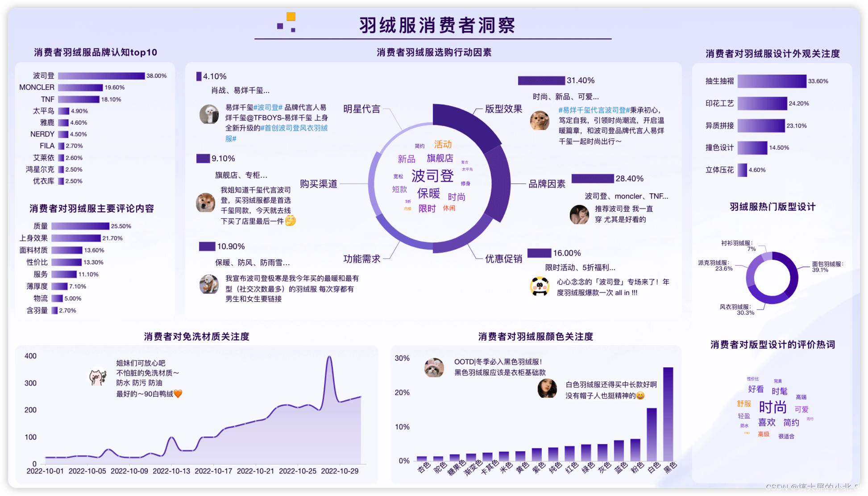This screenshot has width=868, height=496.
Task: Click the shiba dog avatar beside 旗舰店 comment
Action: (x=206, y=202)
